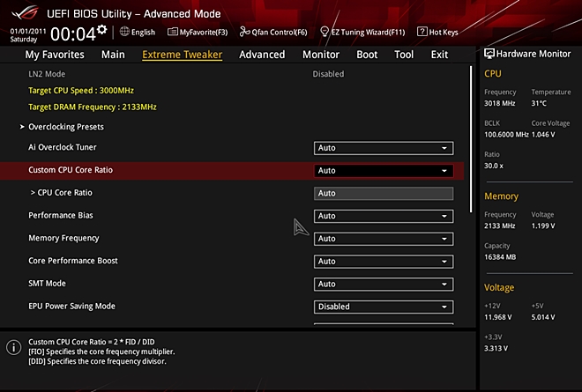Select the Memory Frequency label

pos(63,238)
